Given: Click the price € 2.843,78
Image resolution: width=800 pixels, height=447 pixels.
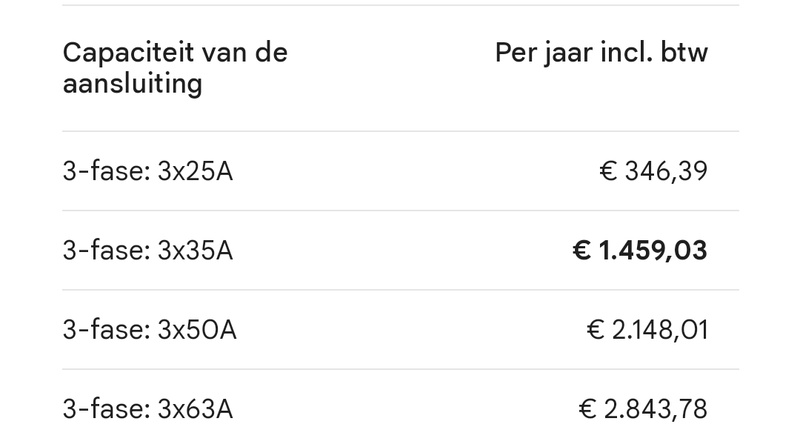Looking at the screenshot, I should (644, 409).
